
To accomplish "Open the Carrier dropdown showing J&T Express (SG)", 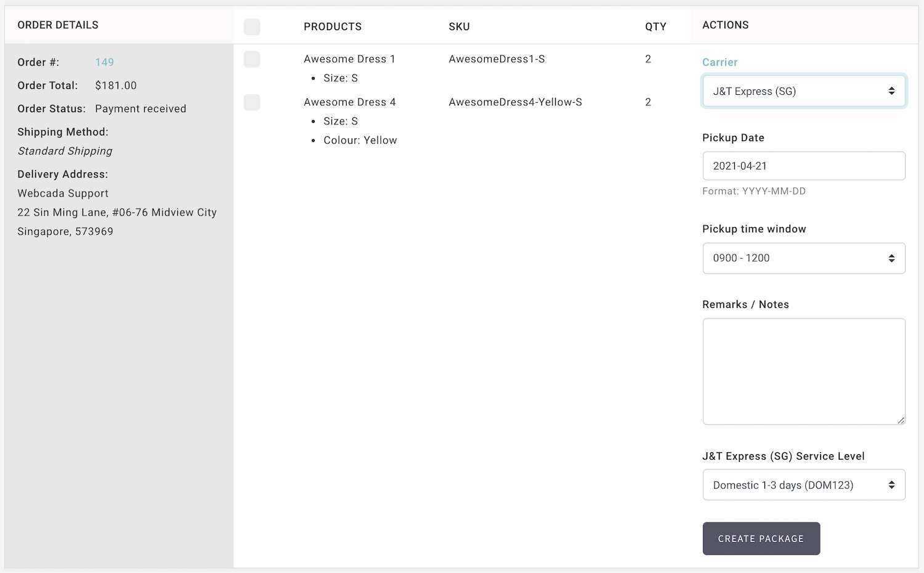I will 804,91.
